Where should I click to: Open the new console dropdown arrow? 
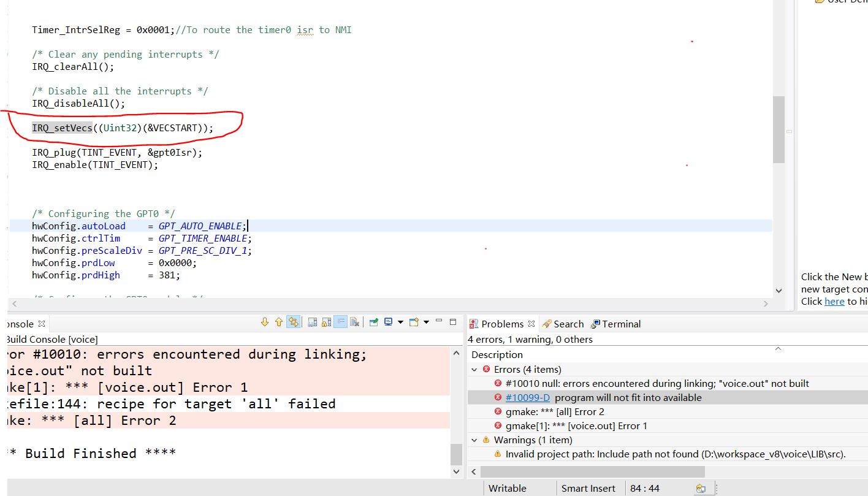[426, 322]
